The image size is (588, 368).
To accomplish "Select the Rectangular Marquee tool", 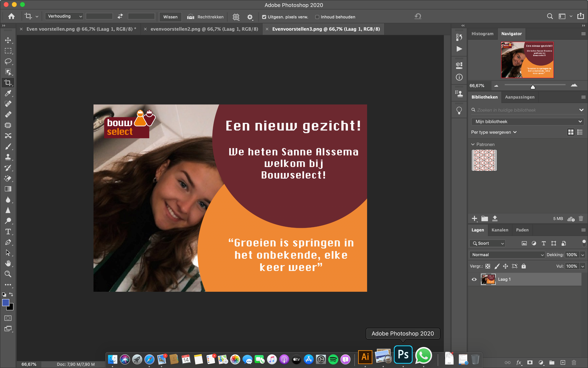I will (8, 51).
